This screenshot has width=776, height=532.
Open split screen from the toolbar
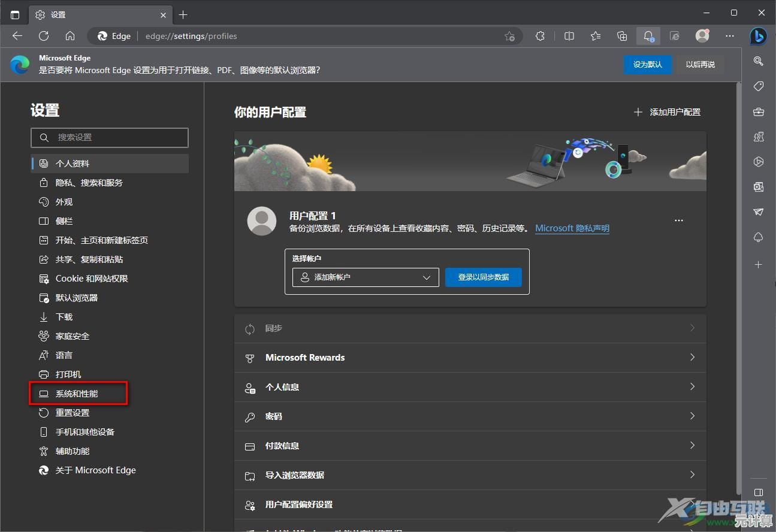(569, 36)
